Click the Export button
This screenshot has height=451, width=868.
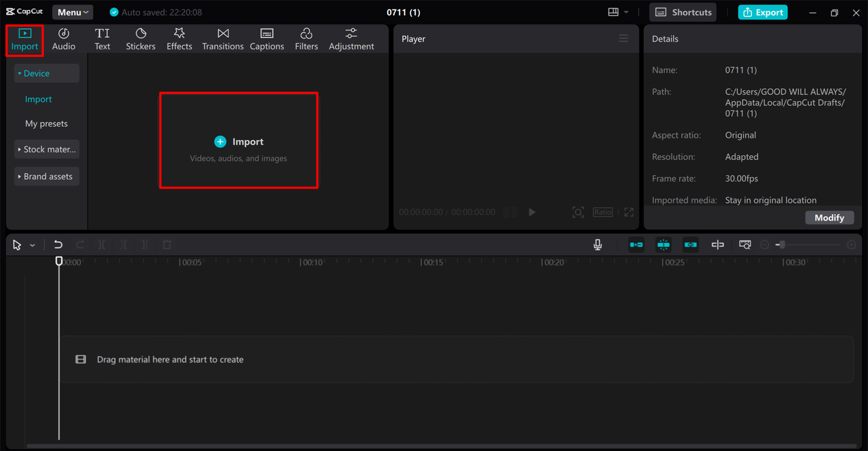coord(763,12)
